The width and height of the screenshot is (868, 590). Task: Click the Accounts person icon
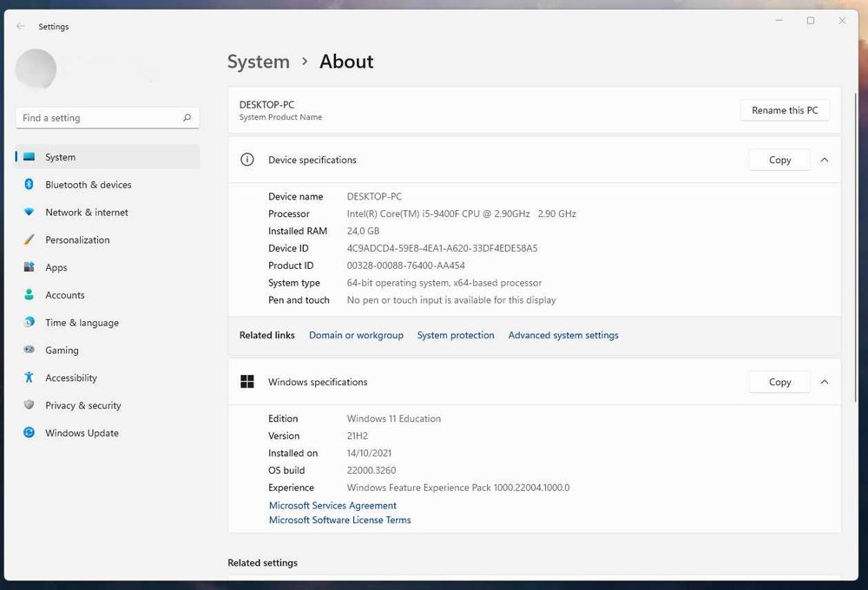coord(29,295)
